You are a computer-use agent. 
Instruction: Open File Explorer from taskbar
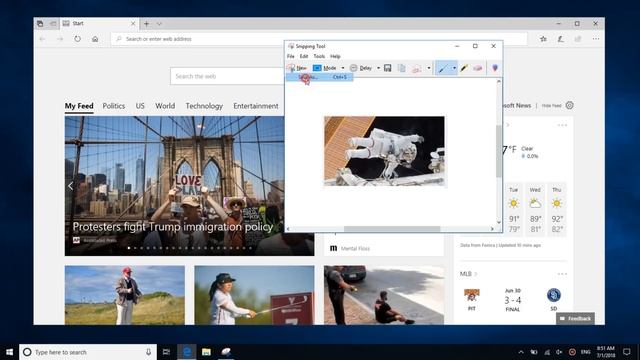[207, 352]
